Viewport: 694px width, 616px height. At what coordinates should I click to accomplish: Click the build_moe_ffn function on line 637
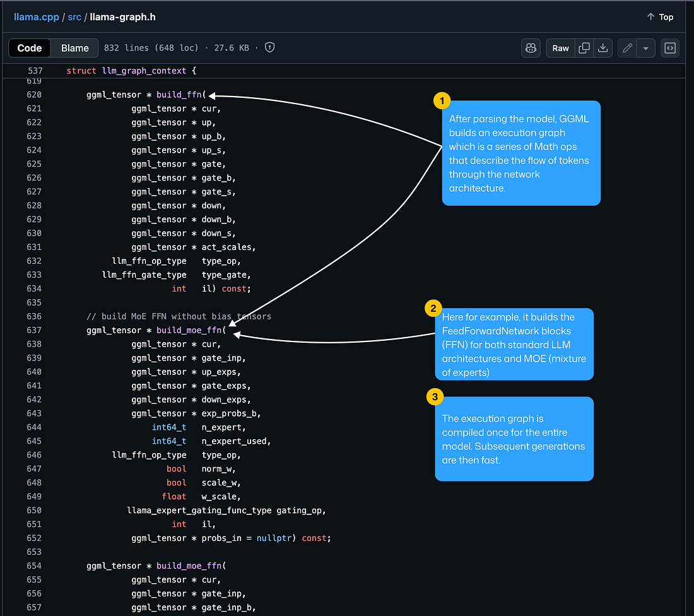pyautogui.click(x=189, y=330)
